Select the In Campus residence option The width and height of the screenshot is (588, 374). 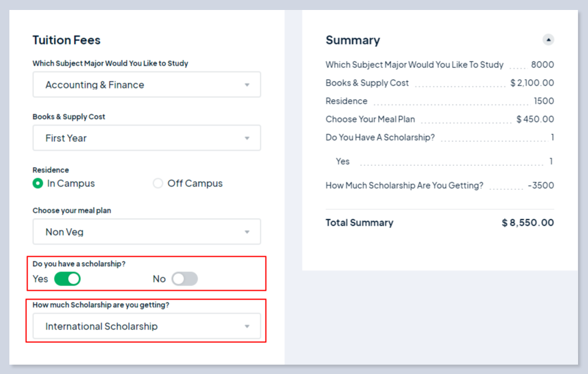38,183
